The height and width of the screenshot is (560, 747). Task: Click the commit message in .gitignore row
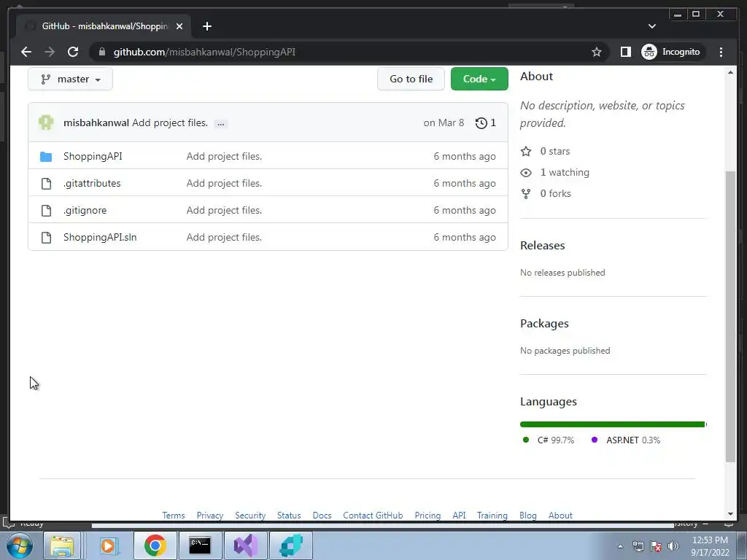pos(224,211)
